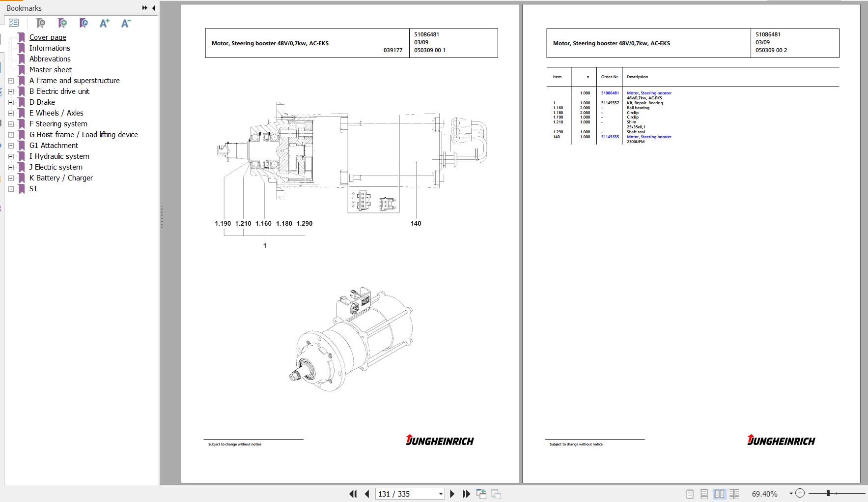Select the B Electric drive unit bookmark

click(59, 91)
